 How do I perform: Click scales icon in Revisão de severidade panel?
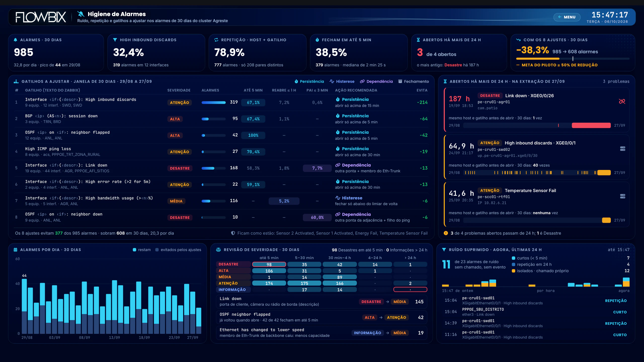[218, 250]
